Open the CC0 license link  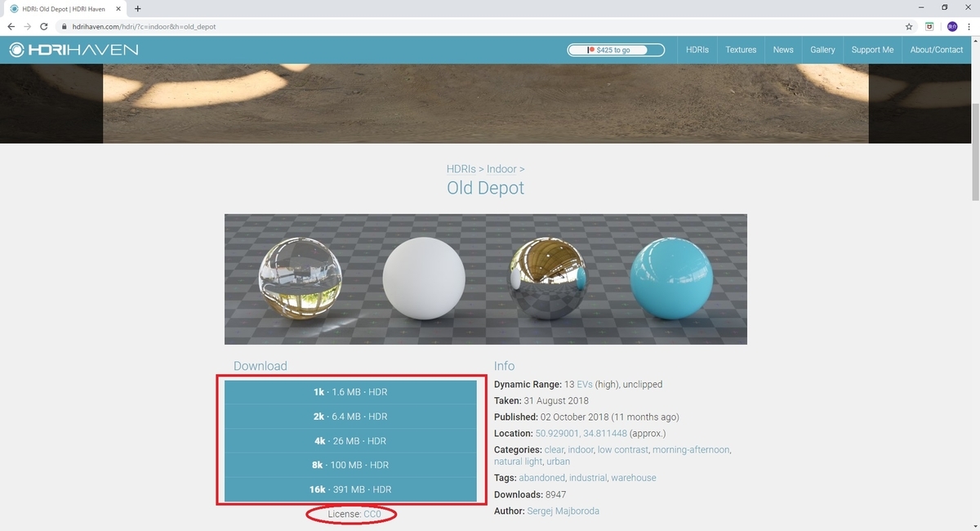[x=372, y=515]
